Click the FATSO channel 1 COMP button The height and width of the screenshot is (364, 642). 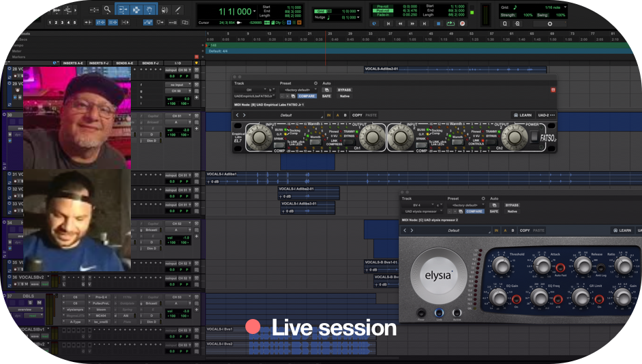[x=279, y=145]
